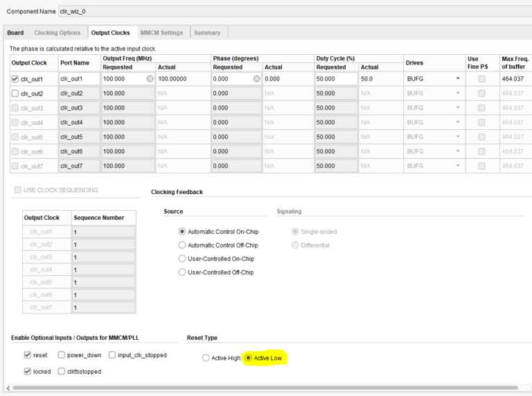Enable the power_down optional input

(x=62, y=355)
